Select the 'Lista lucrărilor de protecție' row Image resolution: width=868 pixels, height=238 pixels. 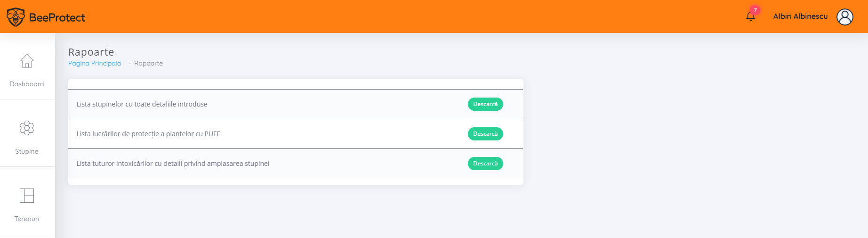point(296,134)
